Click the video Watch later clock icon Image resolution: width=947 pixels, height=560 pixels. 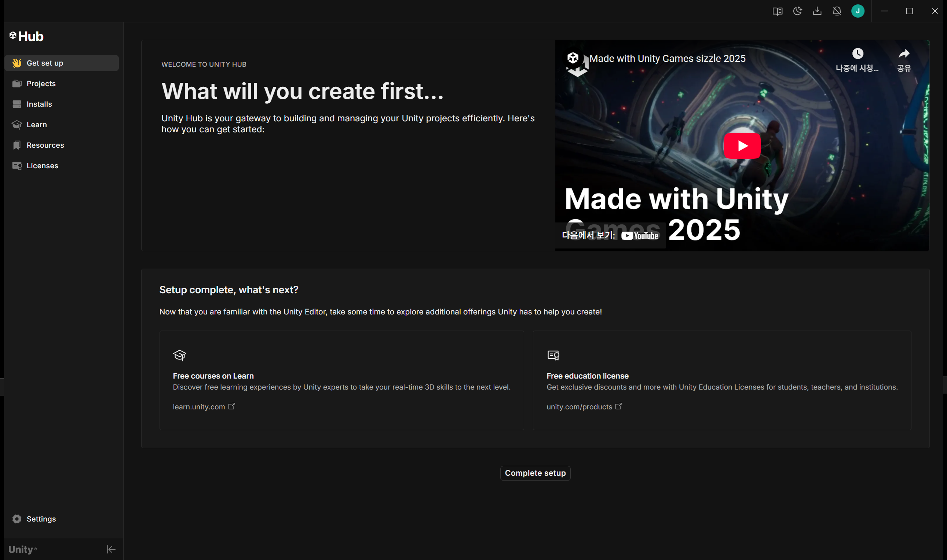(x=858, y=54)
